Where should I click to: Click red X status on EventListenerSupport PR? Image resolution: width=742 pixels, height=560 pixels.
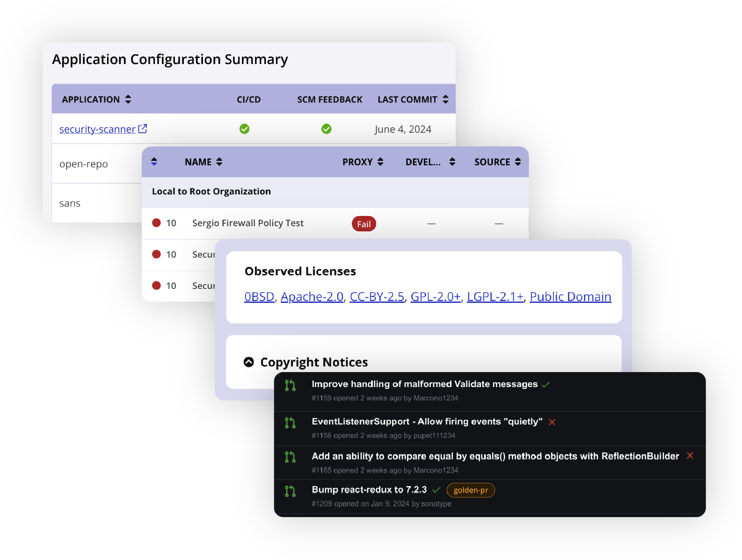(552, 422)
